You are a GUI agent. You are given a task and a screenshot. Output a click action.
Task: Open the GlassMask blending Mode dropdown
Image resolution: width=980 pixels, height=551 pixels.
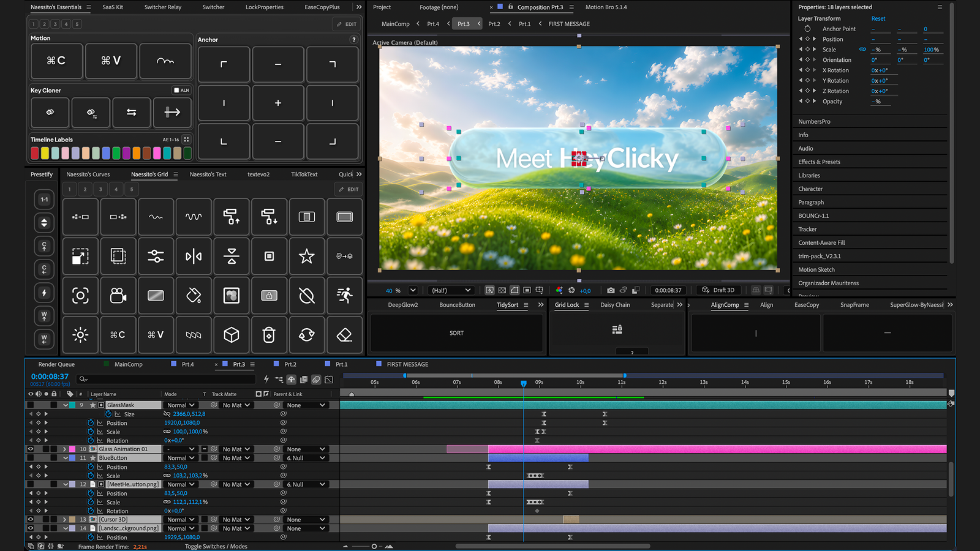pos(181,405)
